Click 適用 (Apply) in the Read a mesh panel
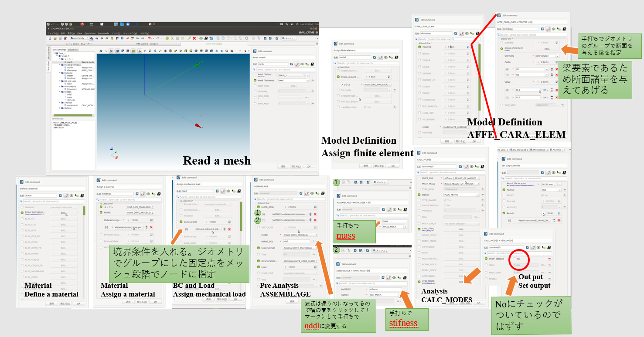Screen dimensions: 644x337 282,166
